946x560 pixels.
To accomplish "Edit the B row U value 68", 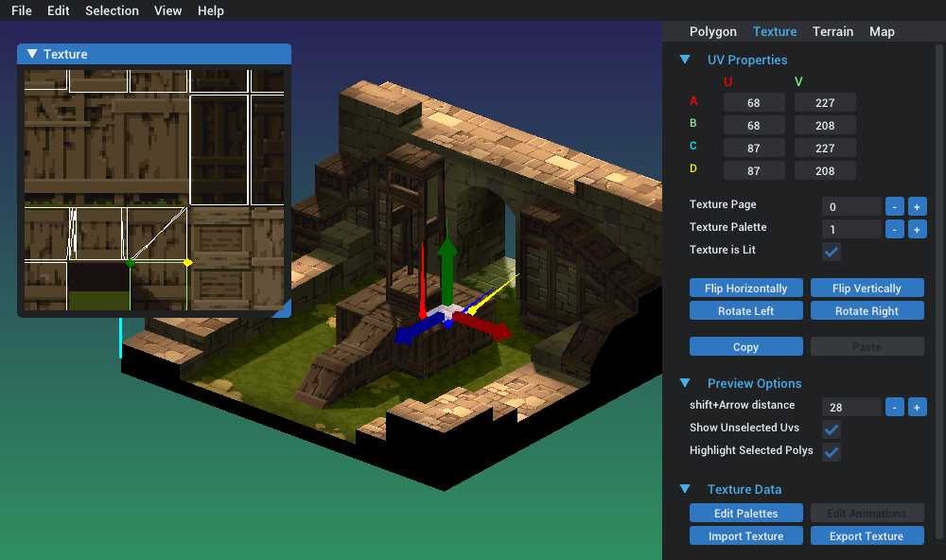I will (754, 125).
